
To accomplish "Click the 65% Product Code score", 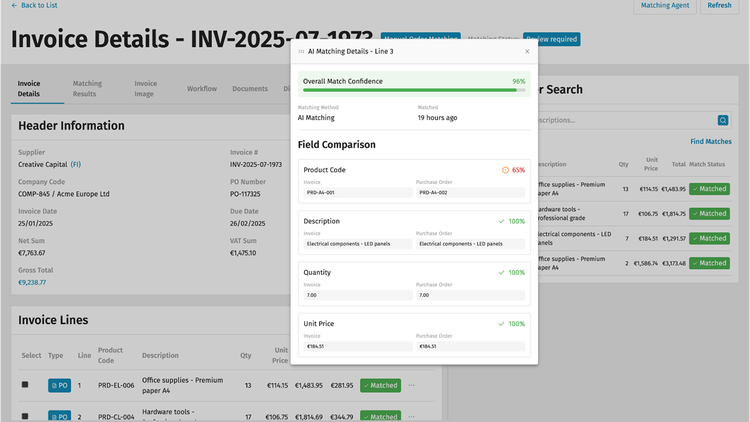I will click(x=518, y=170).
